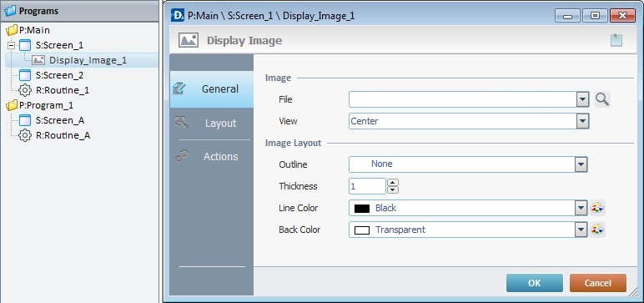Click the Thickness value input field
Image resolution: width=644 pixels, height=303 pixels.
(x=367, y=186)
